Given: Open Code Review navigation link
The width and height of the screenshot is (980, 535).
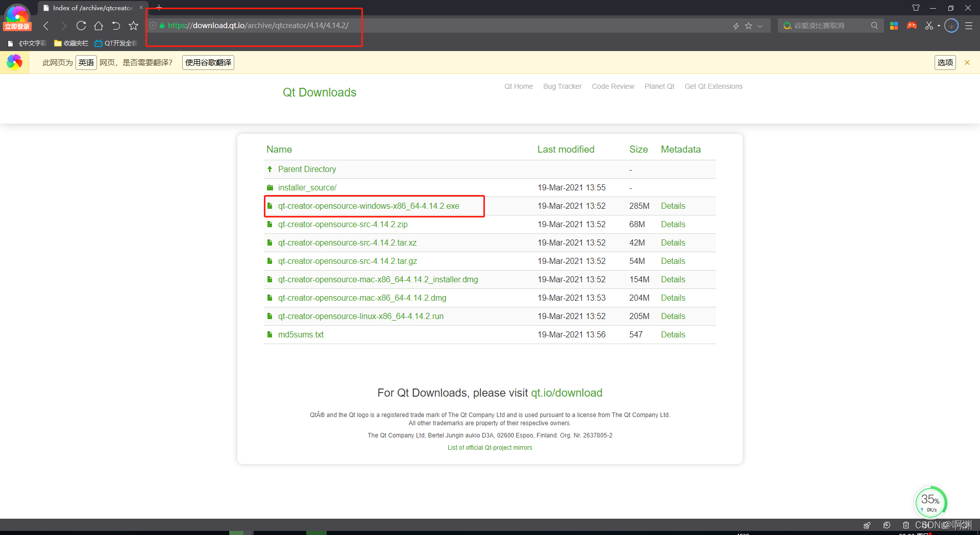Looking at the screenshot, I should 613,86.
